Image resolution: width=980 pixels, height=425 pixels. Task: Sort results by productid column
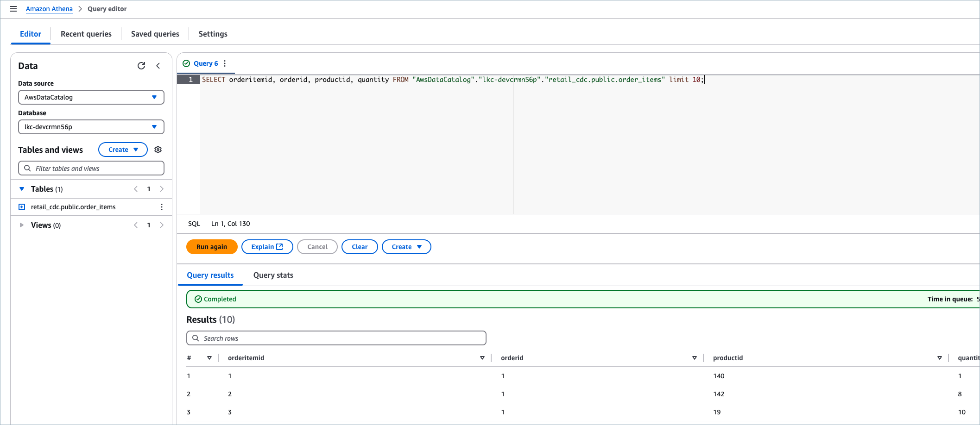click(939, 358)
